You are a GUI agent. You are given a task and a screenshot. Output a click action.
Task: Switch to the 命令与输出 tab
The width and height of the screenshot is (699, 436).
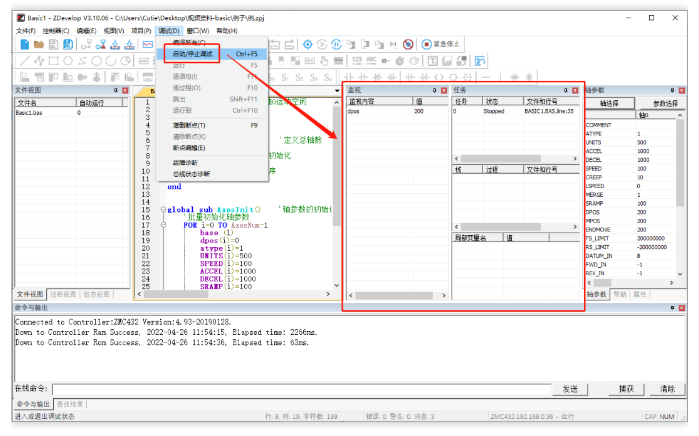click(33, 404)
